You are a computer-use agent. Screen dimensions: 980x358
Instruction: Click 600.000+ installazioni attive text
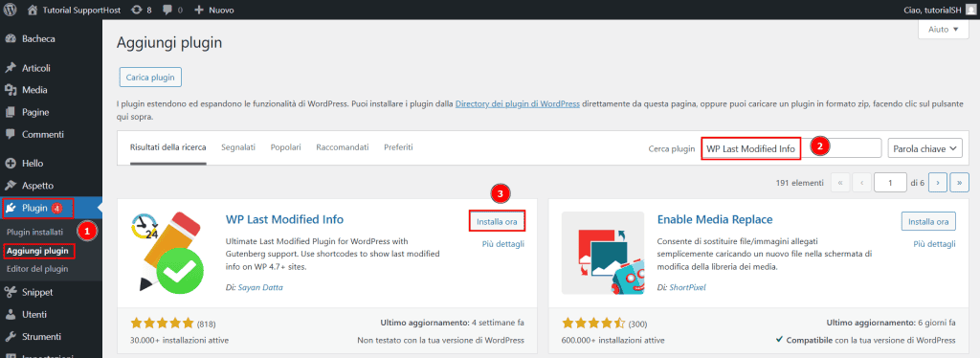tap(613, 341)
